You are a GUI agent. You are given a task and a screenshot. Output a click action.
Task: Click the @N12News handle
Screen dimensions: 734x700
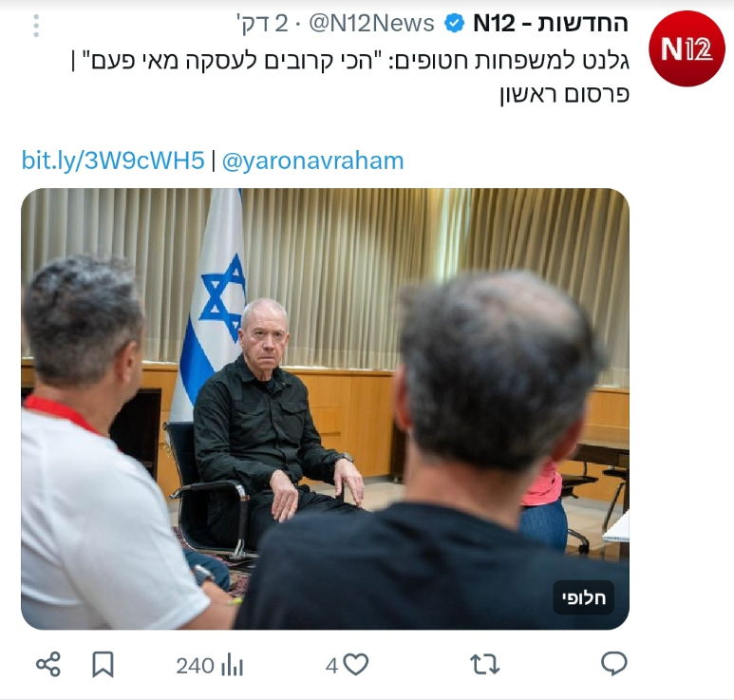pos(371,24)
